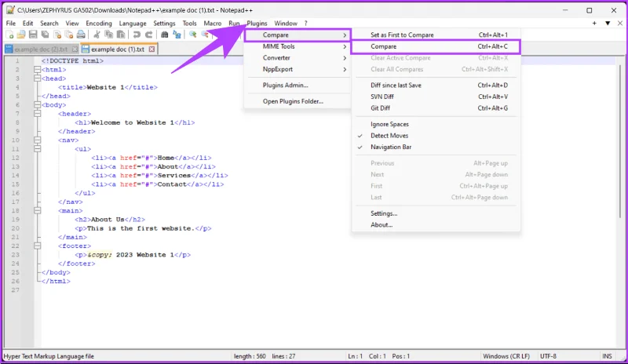The width and height of the screenshot is (628, 364).
Task: Click the Copy toolbar icon
Action: click(x=108, y=35)
